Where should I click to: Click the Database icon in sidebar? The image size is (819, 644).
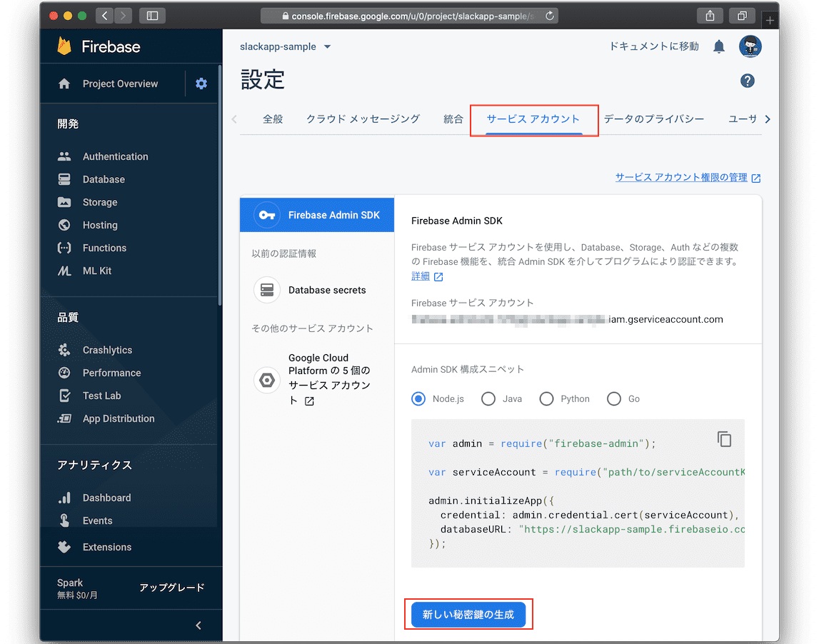pos(64,179)
